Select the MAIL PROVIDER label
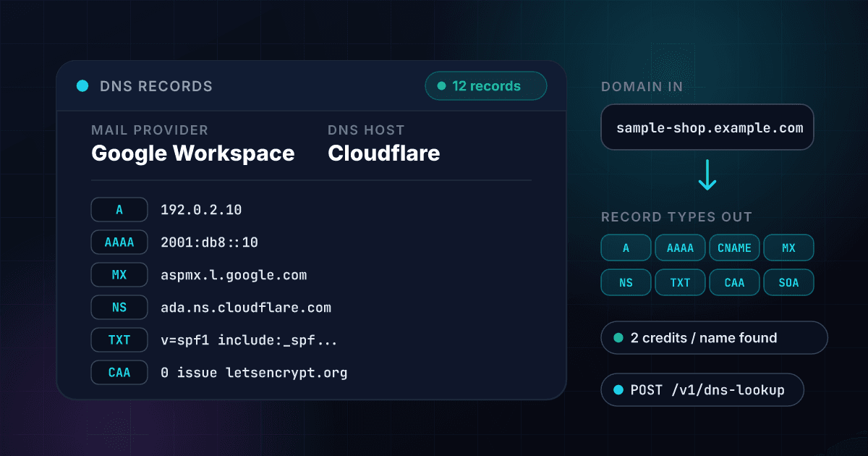The image size is (868, 456). point(150,130)
